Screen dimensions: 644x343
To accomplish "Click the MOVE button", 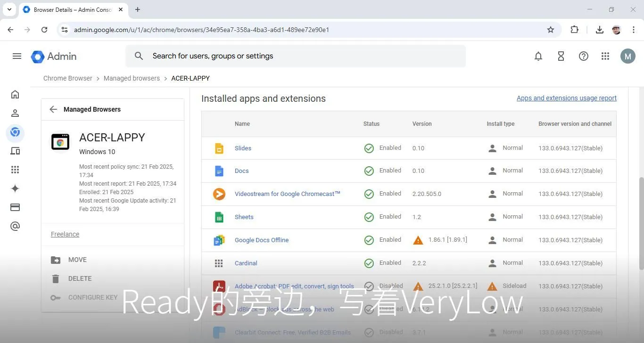I will tap(69, 260).
